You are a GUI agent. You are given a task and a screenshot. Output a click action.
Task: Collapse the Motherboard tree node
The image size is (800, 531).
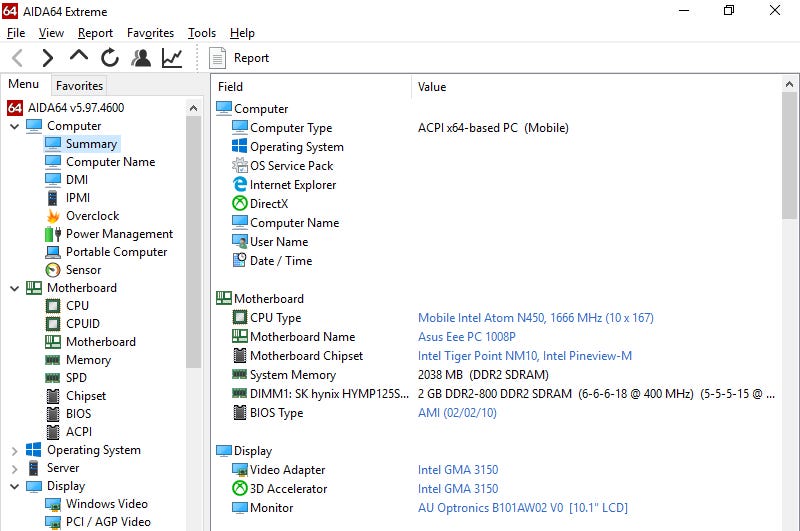click(x=14, y=288)
